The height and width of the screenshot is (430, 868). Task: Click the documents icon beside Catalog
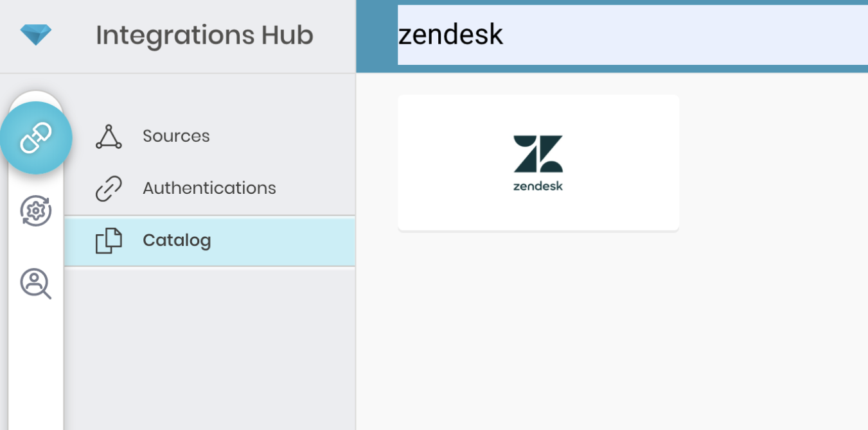pyautogui.click(x=109, y=241)
